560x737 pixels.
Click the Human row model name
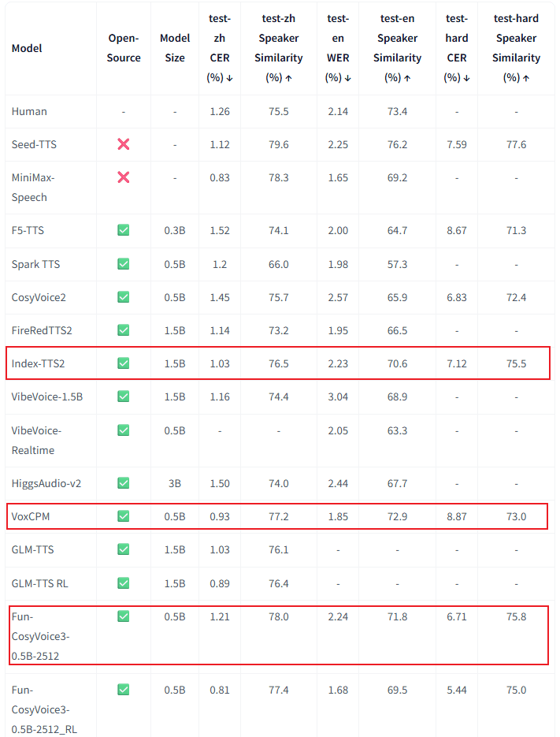click(28, 111)
